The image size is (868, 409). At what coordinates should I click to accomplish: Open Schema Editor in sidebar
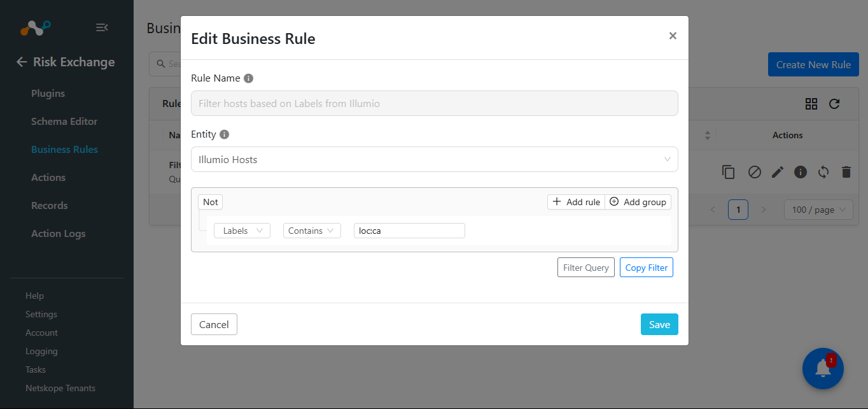(64, 121)
